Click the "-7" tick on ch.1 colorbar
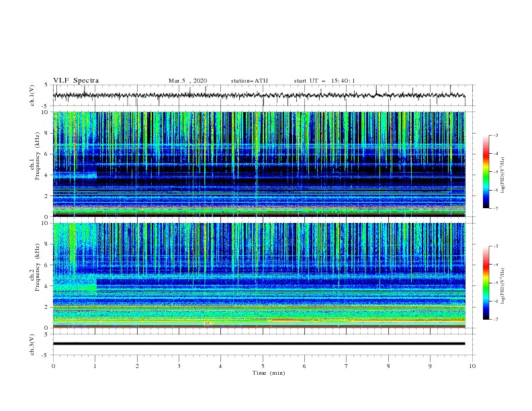The width and height of the screenshot is (532, 411). (495, 208)
